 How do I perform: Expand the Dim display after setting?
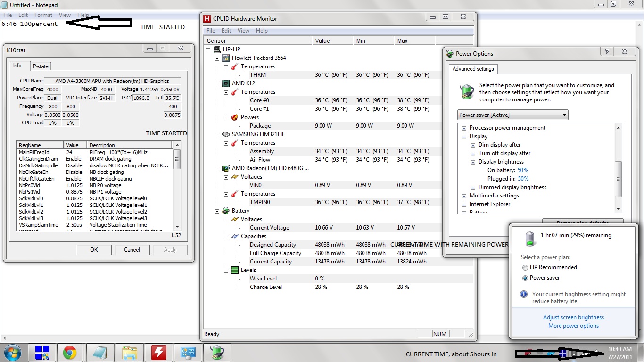(473, 145)
